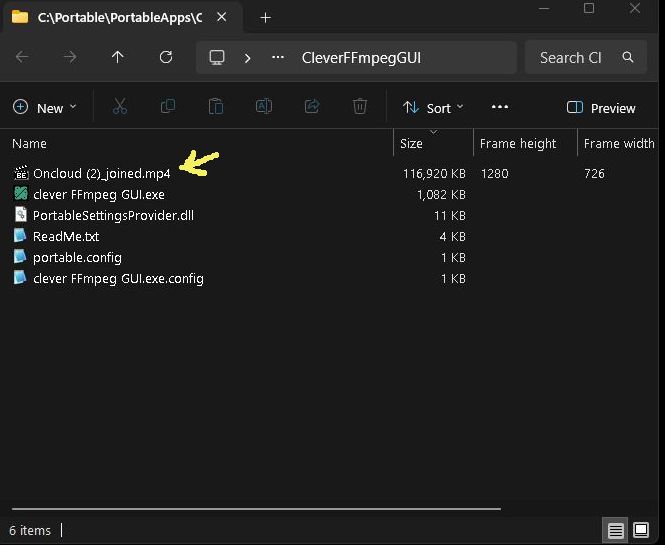
Task: Open the See more toolbar ellipsis menu
Action: (500, 107)
